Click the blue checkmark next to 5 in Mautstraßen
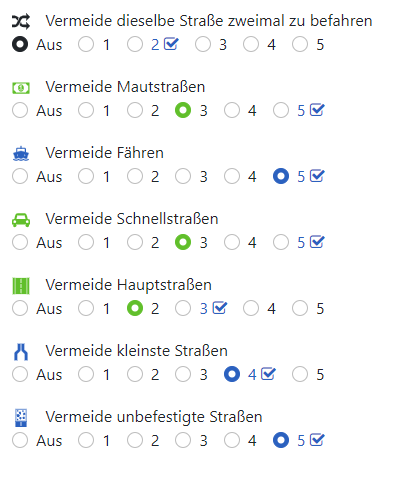393x487 pixels. click(317, 110)
